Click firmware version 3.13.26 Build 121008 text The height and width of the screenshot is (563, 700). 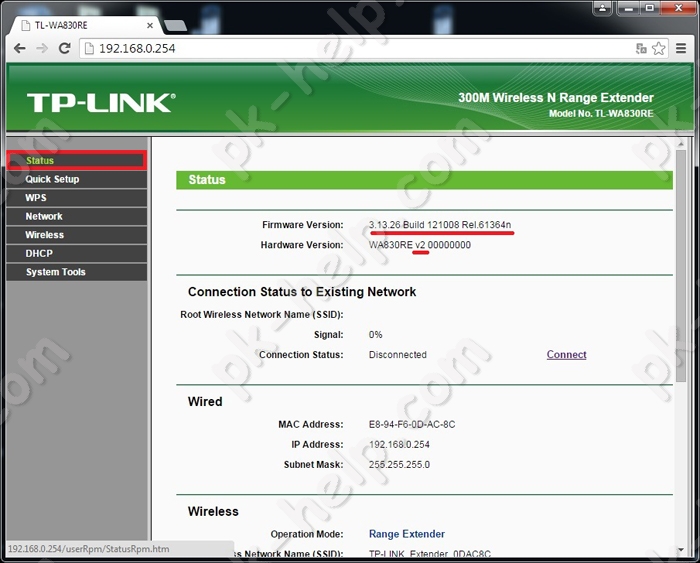click(440, 225)
